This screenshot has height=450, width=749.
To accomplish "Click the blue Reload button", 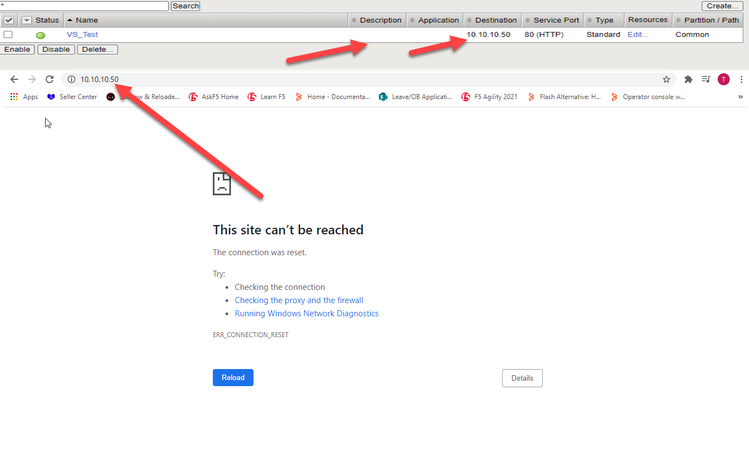I will point(233,377).
